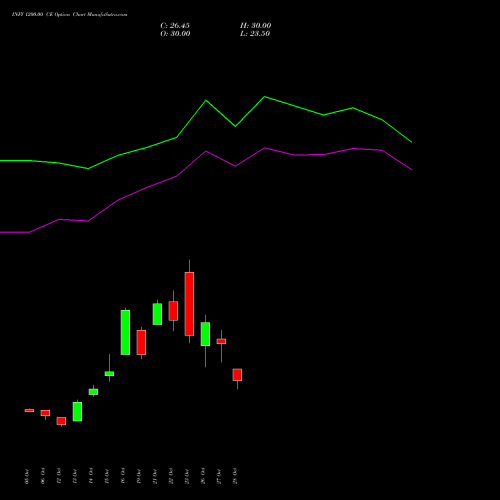
Task: Click the last red candlestick above 28 Oct
Action: tap(237, 375)
